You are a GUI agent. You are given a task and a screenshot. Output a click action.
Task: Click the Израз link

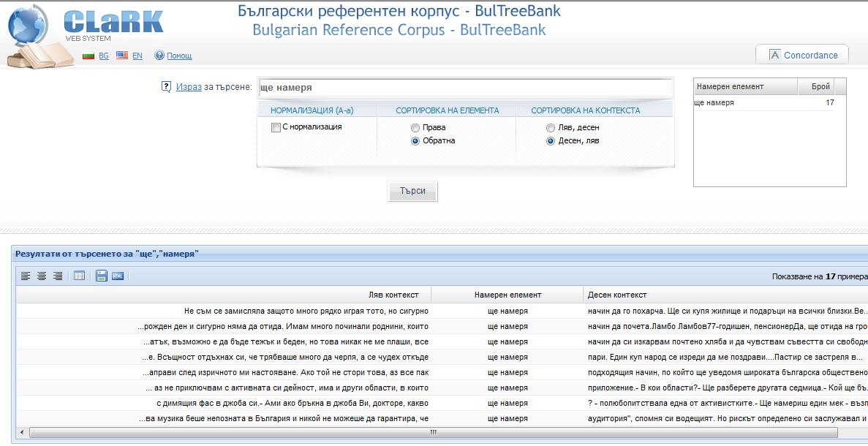[x=189, y=87]
